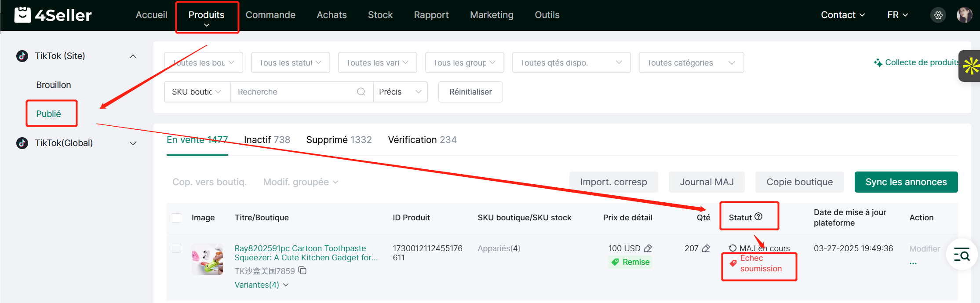Switch to the Inactif tab
Viewport: 980px width, 303px height.
tap(267, 140)
